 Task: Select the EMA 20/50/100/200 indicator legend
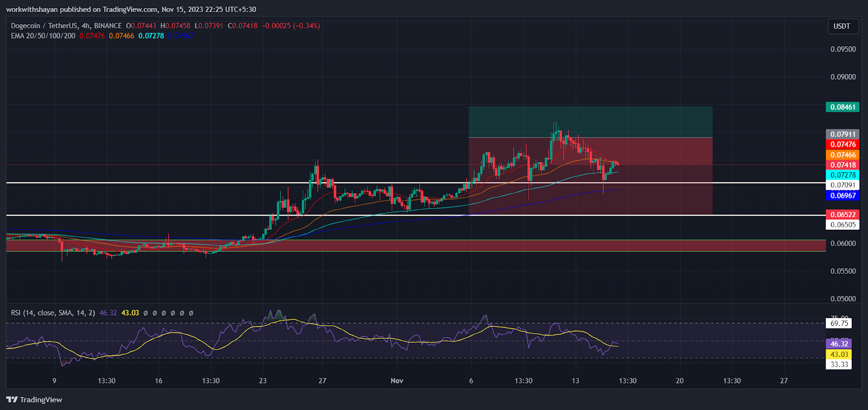[x=43, y=36]
